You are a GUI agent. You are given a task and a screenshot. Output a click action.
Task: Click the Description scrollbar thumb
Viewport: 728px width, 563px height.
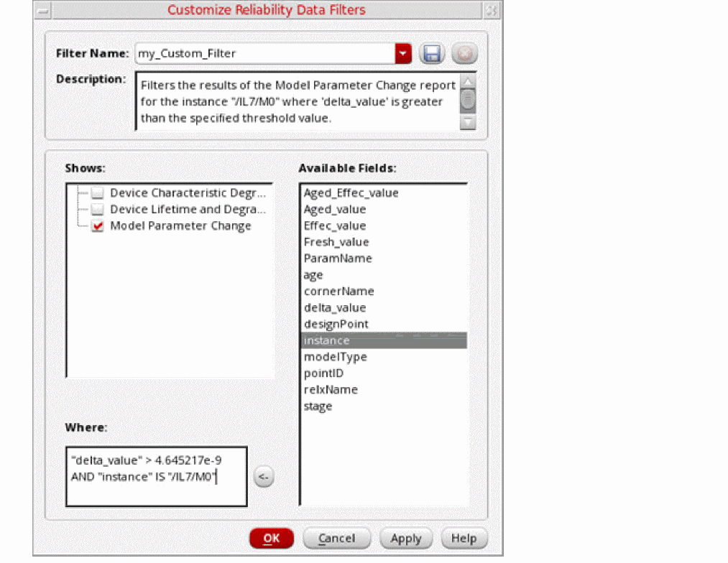468,101
